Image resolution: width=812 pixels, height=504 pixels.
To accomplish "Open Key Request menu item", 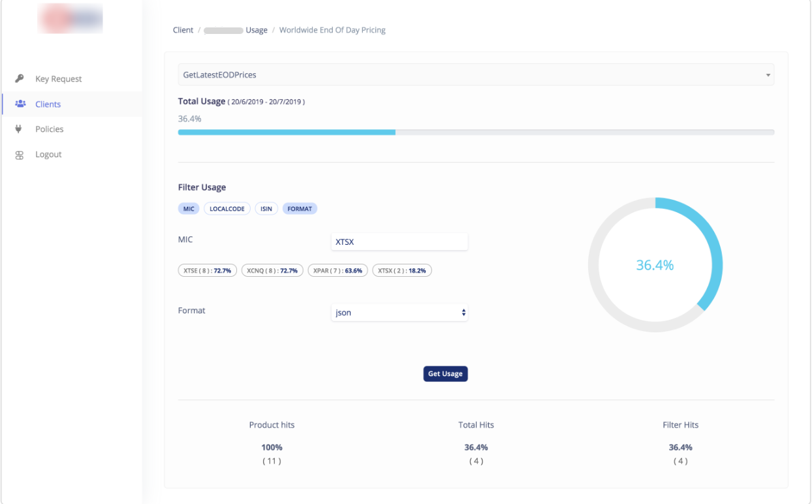I will pos(58,79).
